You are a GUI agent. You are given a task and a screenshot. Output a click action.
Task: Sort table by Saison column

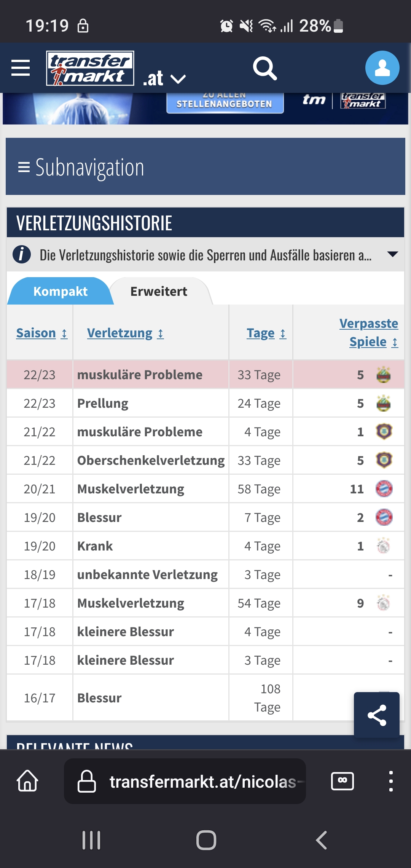click(42, 333)
